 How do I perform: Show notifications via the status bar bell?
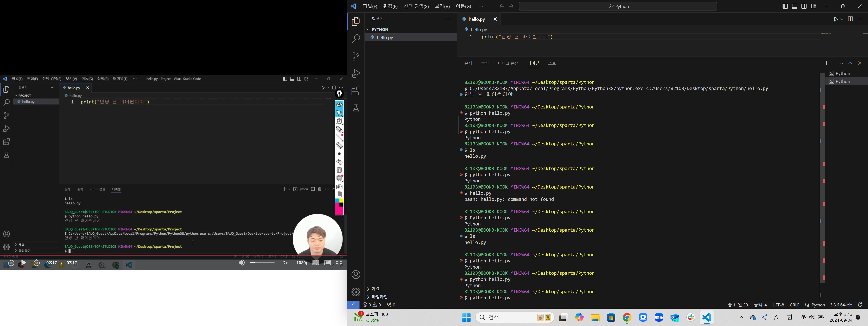tap(860, 305)
